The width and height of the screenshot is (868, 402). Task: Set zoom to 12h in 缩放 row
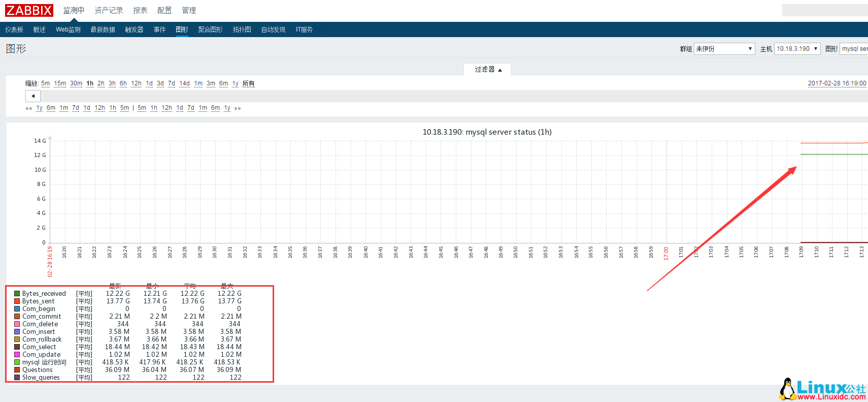(137, 83)
